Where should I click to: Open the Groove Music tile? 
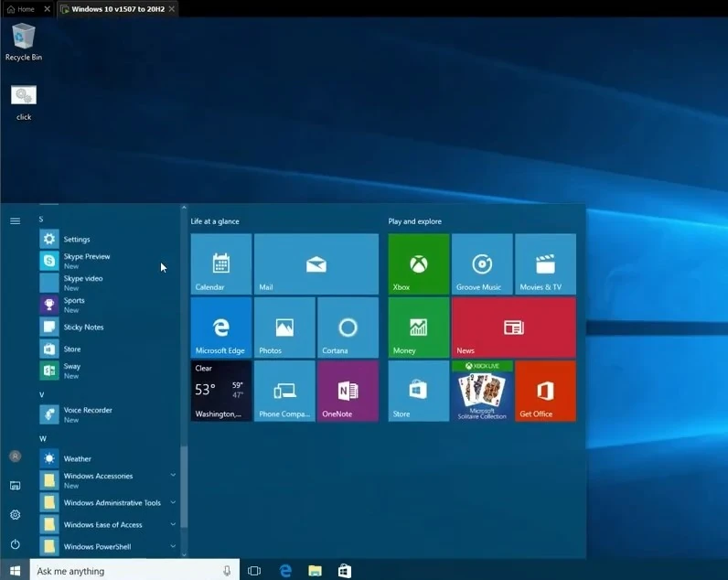[x=482, y=263]
